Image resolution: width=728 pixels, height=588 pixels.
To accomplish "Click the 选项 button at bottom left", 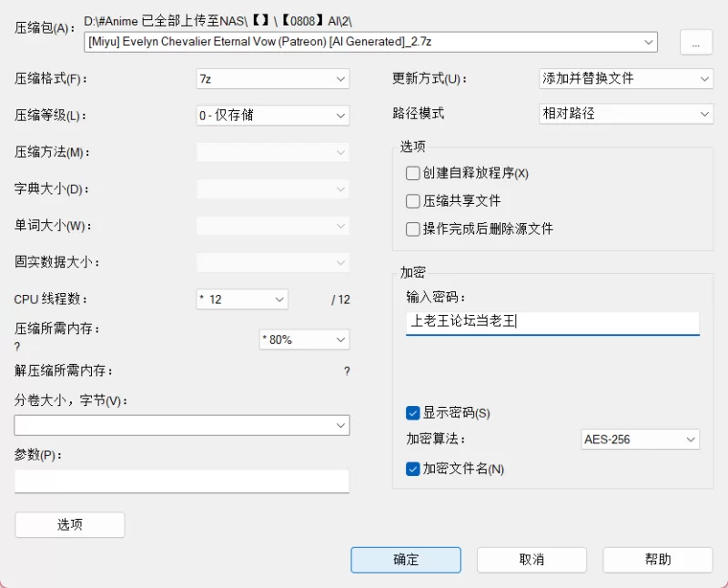I will tap(70, 525).
